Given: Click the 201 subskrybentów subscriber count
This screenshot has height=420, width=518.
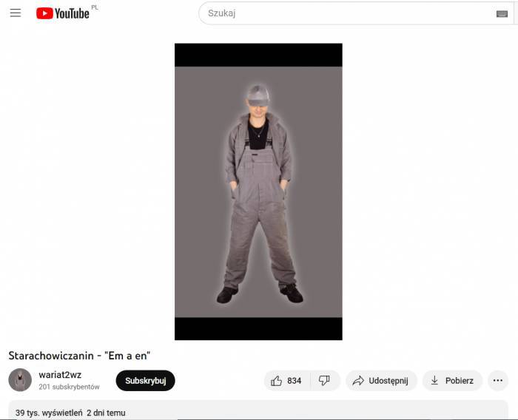Looking at the screenshot, I should click(x=69, y=387).
